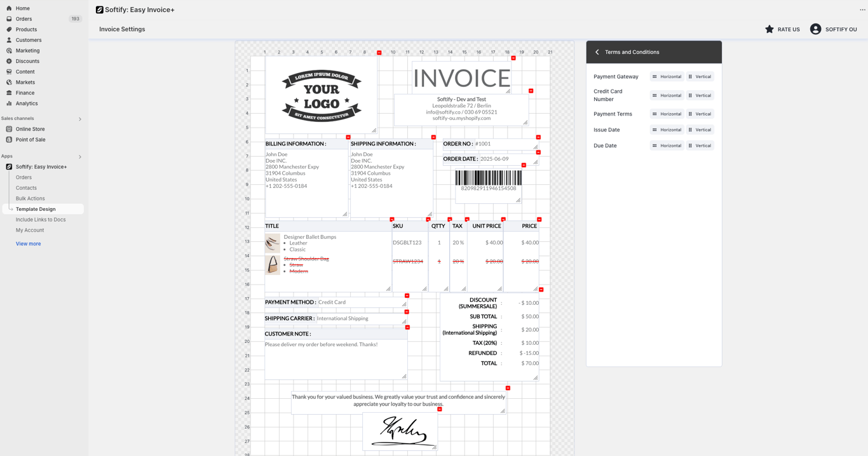Image resolution: width=868 pixels, height=456 pixels.
Task: Click the red remove icon above the INVOICE title
Action: click(513, 58)
